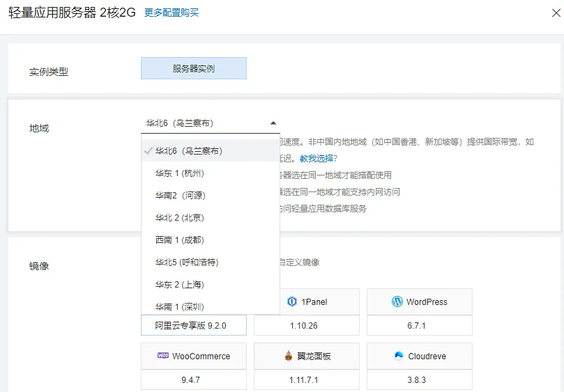Click the 轻量应用服务器 2核2G title

click(x=72, y=13)
